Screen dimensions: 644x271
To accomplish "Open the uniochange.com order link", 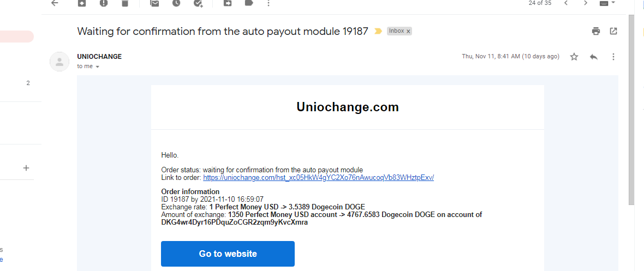I will 319,177.
